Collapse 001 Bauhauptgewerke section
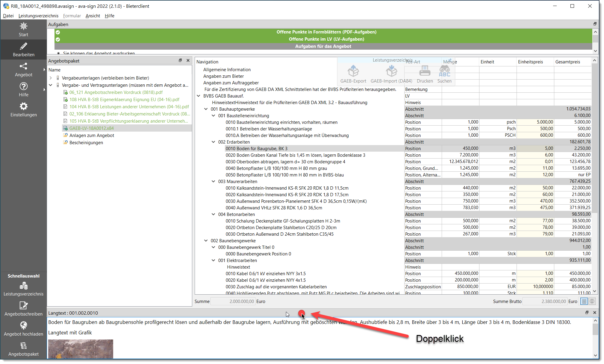Image resolution: width=604 pixels, height=364 pixels. (x=206, y=109)
